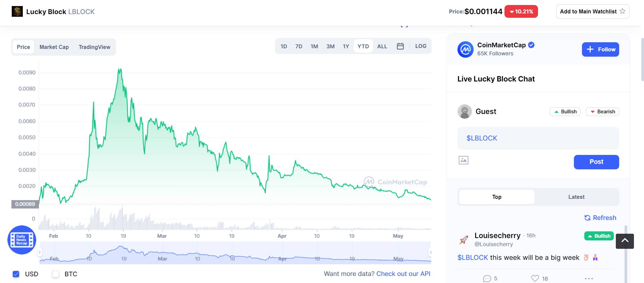Click the watchlist star icon
Image resolution: width=644 pixels, height=283 pixels.
click(x=623, y=11)
